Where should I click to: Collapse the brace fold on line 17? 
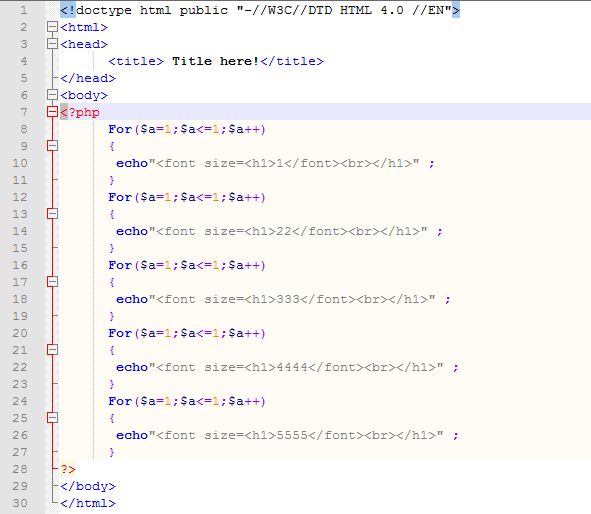[x=52, y=282]
